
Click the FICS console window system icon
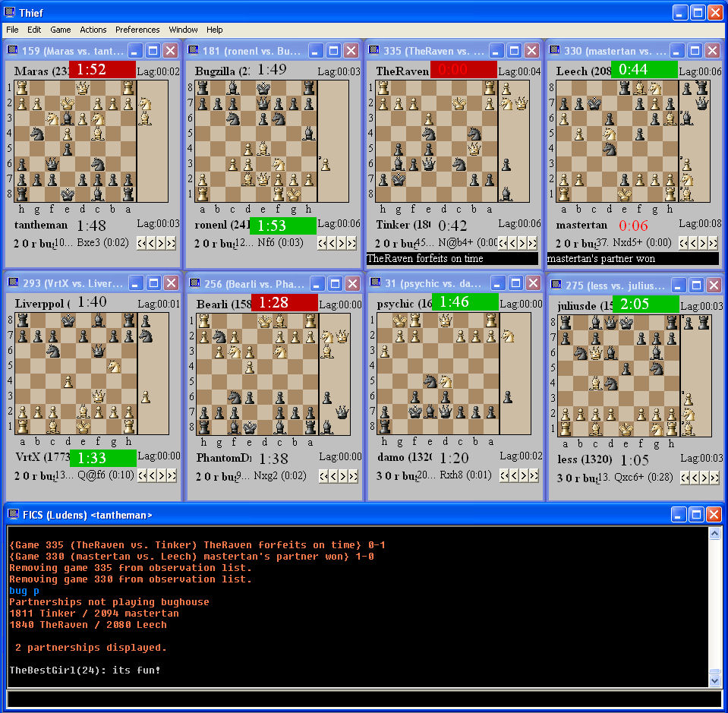pos(14,514)
